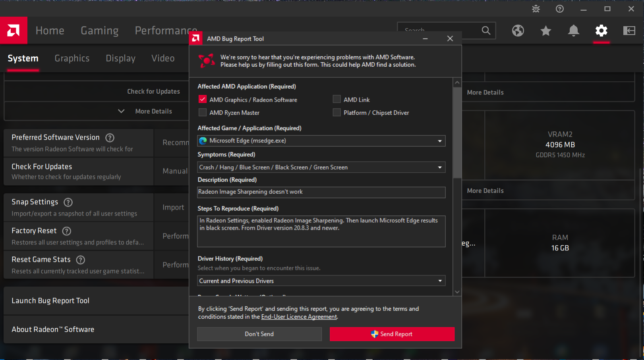Image resolution: width=644 pixels, height=360 pixels.
Task: Show help for Snap Settings
Action: pyautogui.click(x=68, y=202)
